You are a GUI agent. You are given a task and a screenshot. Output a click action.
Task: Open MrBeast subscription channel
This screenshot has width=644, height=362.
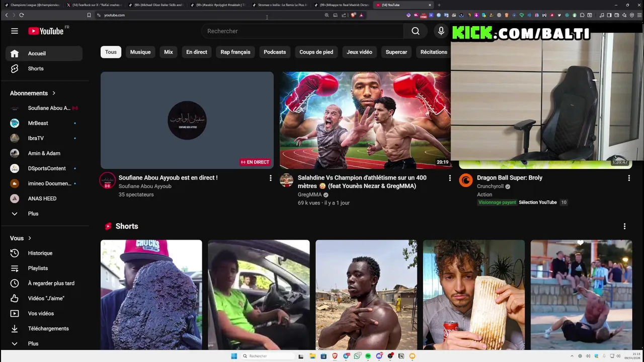tap(44, 123)
